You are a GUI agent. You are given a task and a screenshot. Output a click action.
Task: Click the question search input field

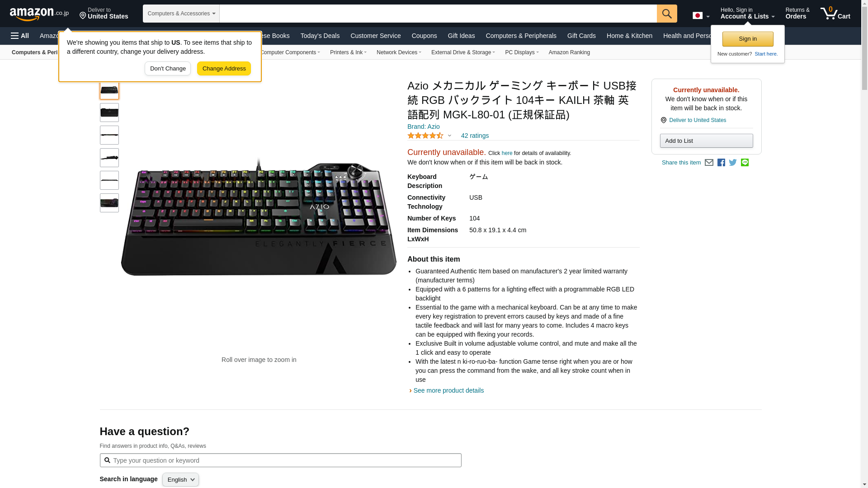click(280, 460)
